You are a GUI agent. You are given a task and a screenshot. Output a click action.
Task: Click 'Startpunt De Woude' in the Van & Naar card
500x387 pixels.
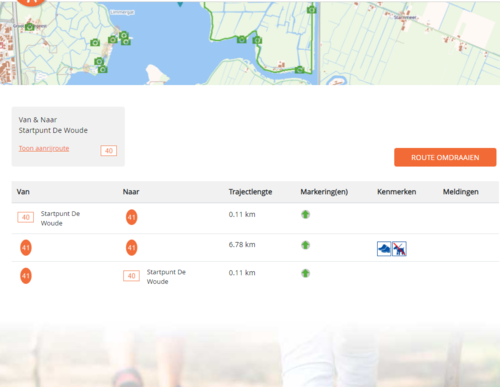(x=53, y=130)
